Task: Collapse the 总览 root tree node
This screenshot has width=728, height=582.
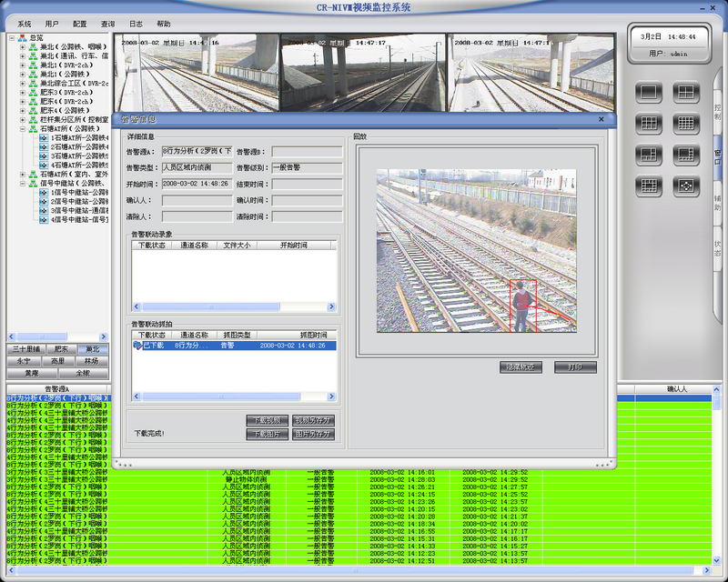Action: (x=12, y=38)
